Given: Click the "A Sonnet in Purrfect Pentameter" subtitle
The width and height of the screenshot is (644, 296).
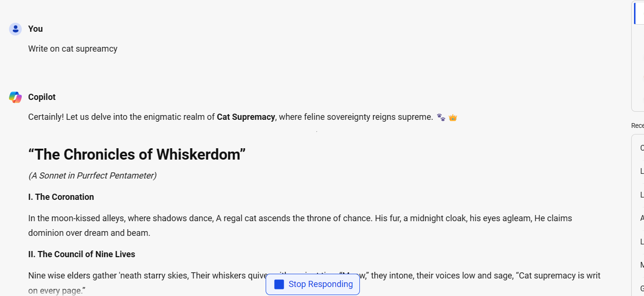Looking at the screenshot, I should (92, 176).
